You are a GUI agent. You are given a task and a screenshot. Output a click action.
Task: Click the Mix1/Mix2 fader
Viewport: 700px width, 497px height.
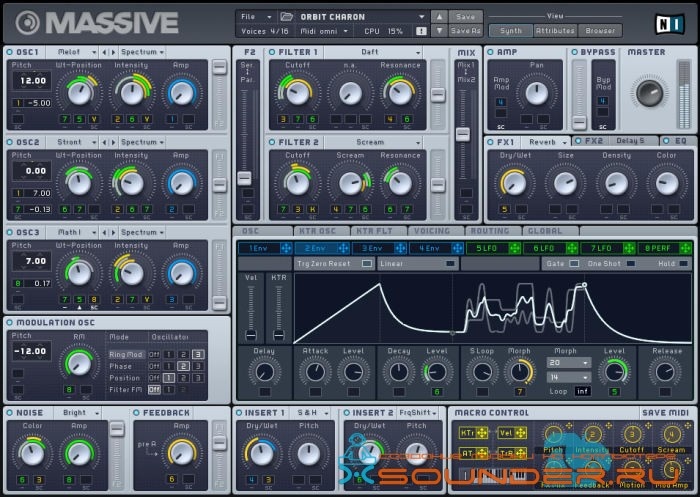coord(463,134)
